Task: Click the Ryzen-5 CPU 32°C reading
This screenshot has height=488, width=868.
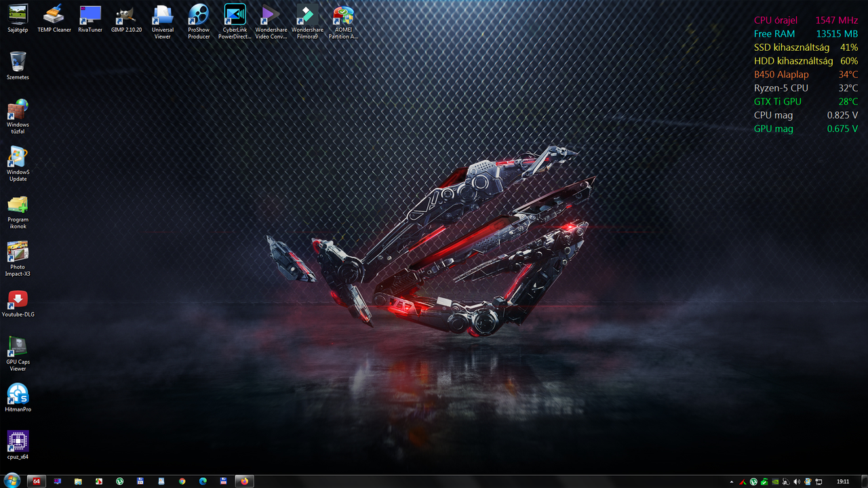Action: coord(806,88)
